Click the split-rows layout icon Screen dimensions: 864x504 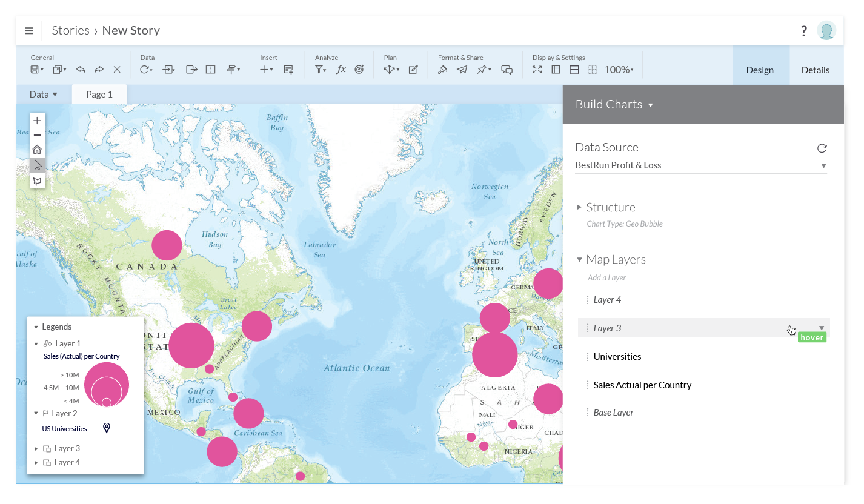(x=574, y=70)
